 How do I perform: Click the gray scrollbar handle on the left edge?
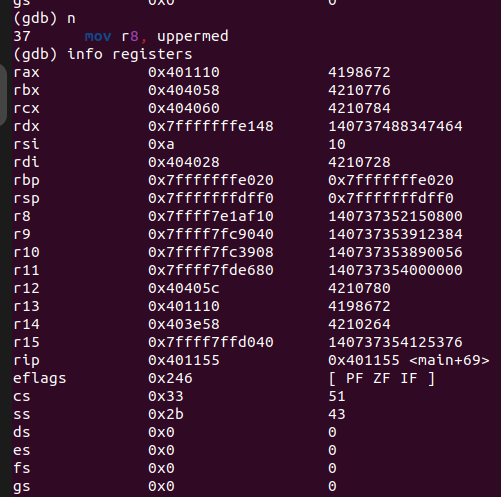pos(3,95)
